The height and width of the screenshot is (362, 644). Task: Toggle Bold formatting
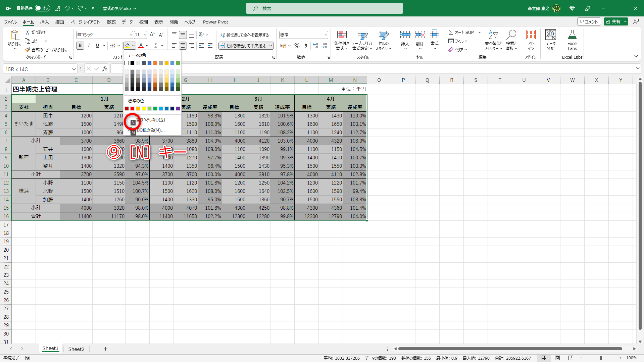point(80,46)
